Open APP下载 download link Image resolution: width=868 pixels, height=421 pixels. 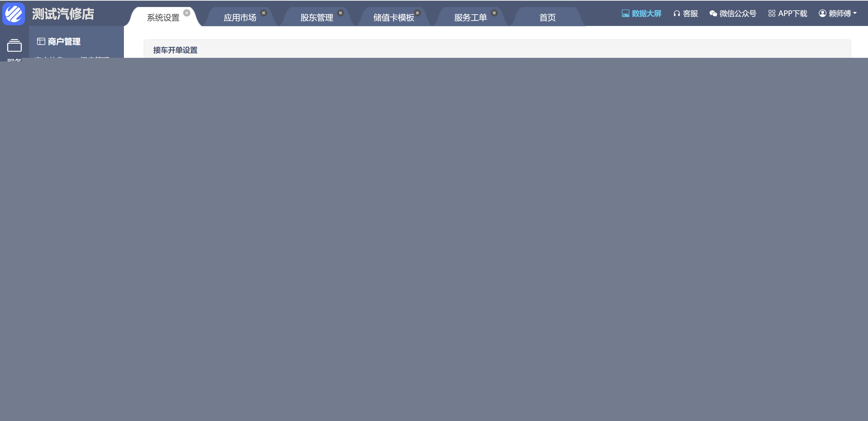tap(788, 14)
